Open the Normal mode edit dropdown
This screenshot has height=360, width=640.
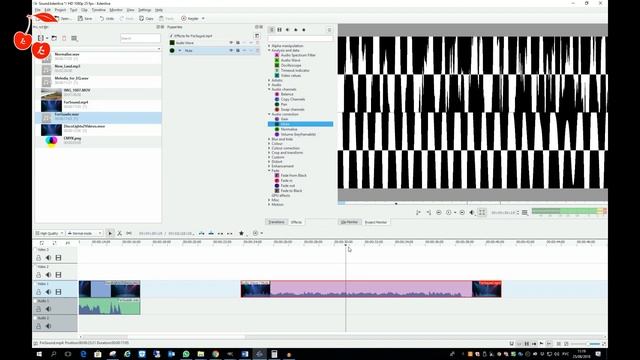pos(84,233)
